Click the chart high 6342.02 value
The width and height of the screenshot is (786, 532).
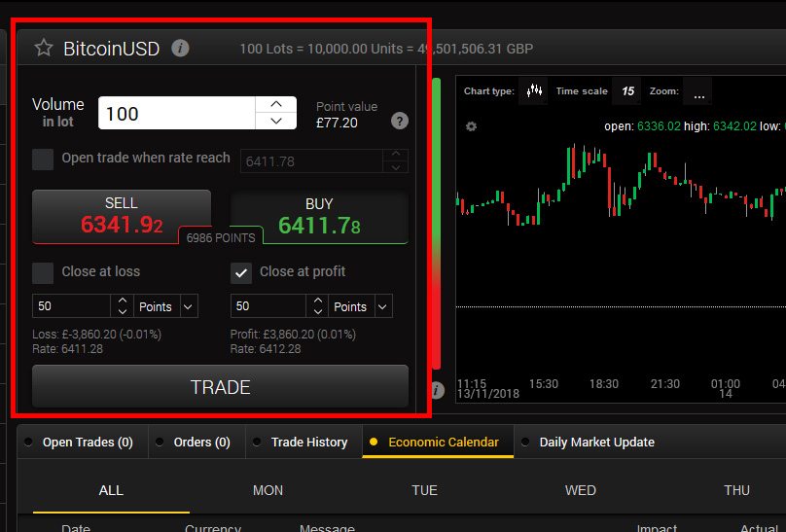click(x=734, y=126)
